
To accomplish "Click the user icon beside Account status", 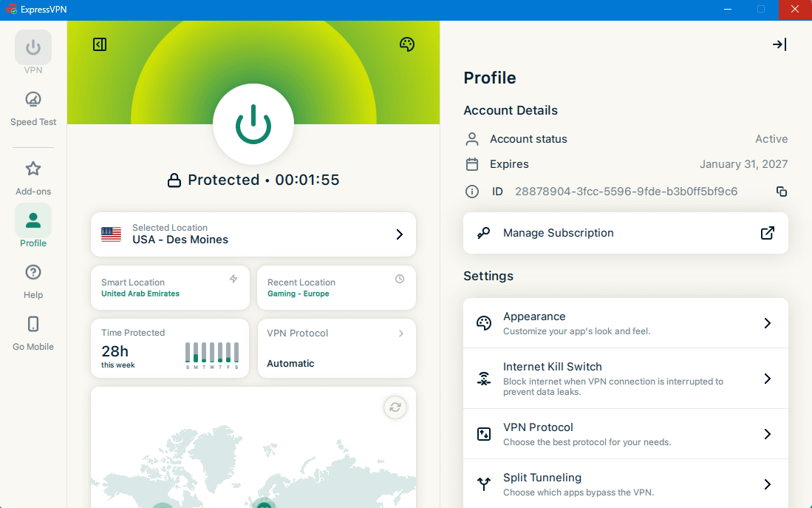I will tap(472, 139).
